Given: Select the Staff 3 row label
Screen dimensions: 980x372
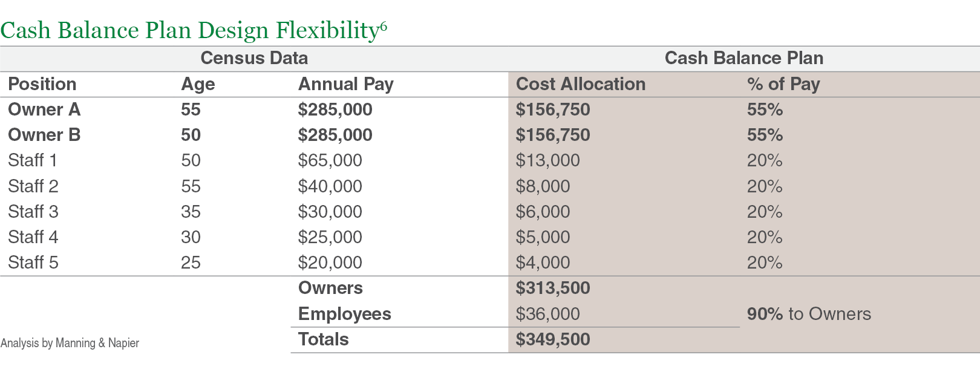Looking at the screenshot, I should click(33, 212).
